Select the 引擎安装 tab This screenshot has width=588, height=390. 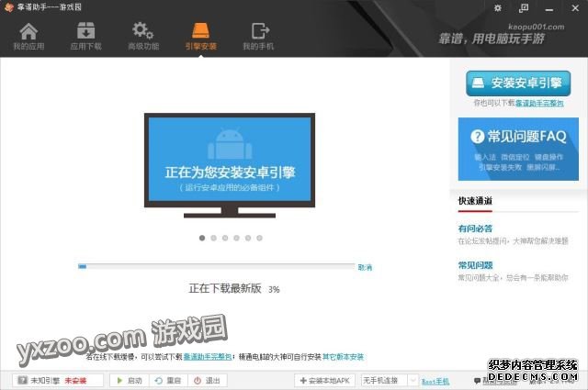200,36
